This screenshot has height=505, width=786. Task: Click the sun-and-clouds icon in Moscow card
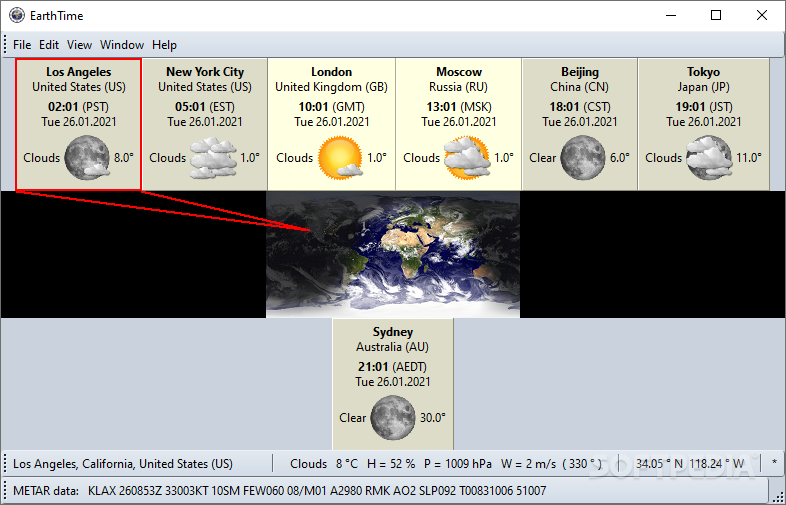click(x=466, y=157)
